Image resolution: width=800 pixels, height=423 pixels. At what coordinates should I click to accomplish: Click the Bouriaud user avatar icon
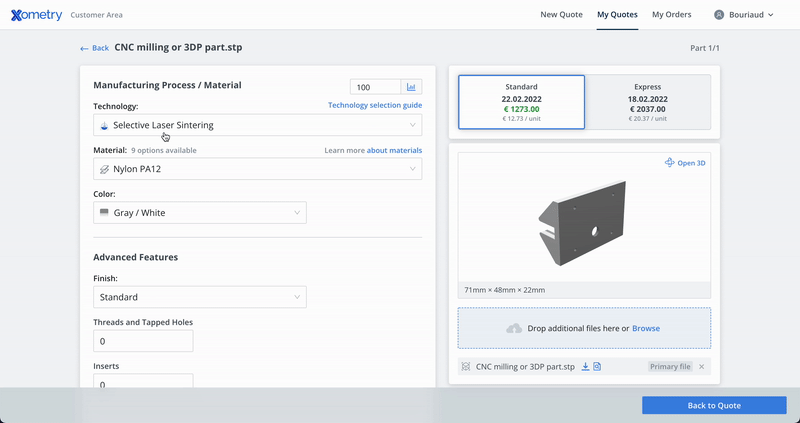tap(719, 15)
